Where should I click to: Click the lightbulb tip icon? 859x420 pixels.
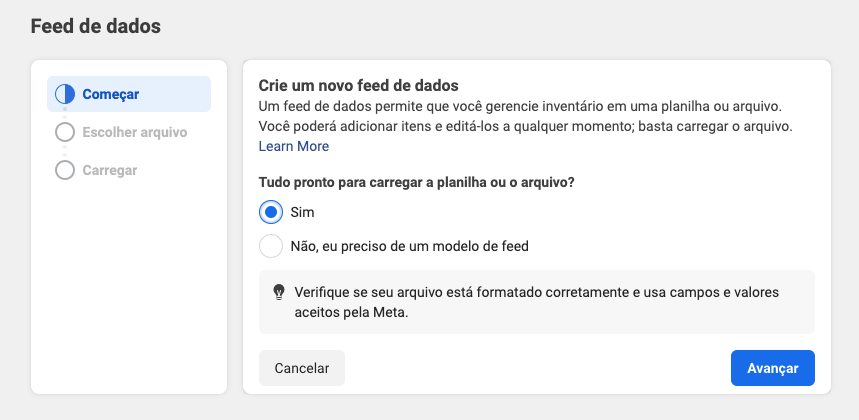coord(279,292)
